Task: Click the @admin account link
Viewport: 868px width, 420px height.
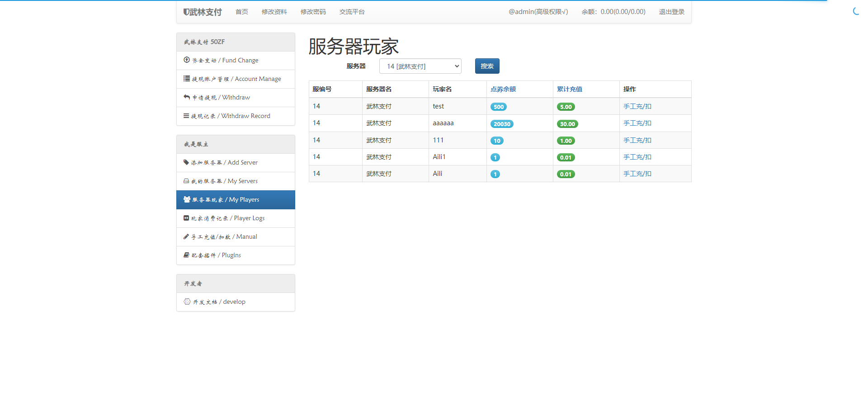Action: [538, 12]
